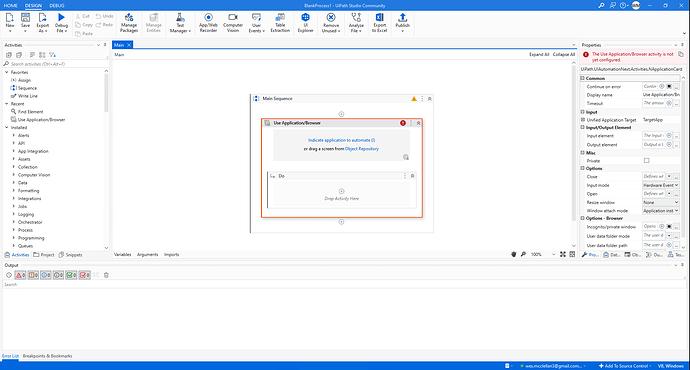Open the UI Explorer

(x=305, y=22)
